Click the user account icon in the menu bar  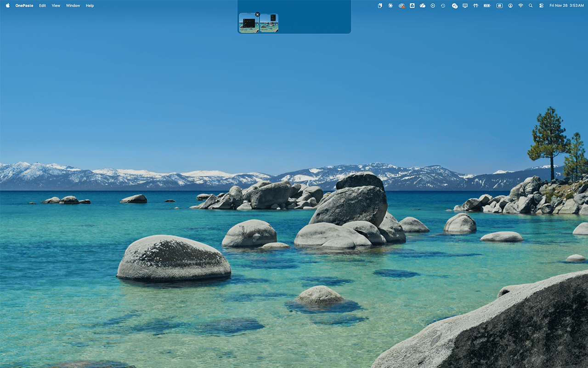coord(510,6)
